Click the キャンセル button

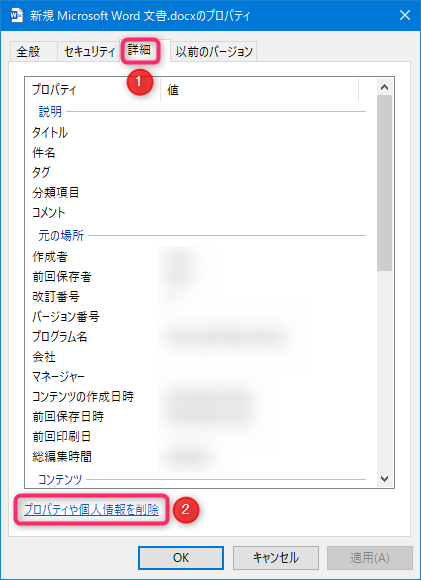[x=276, y=557]
